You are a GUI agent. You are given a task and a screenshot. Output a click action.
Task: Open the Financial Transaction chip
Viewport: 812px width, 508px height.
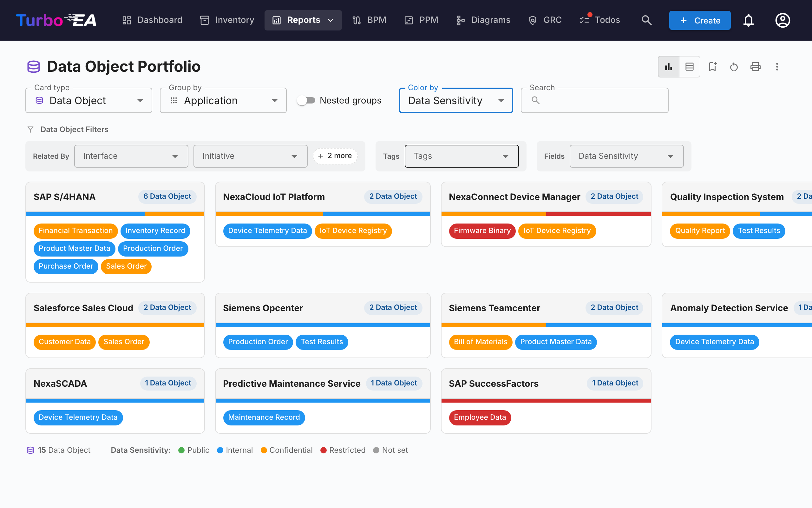click(x=75, y=231)
